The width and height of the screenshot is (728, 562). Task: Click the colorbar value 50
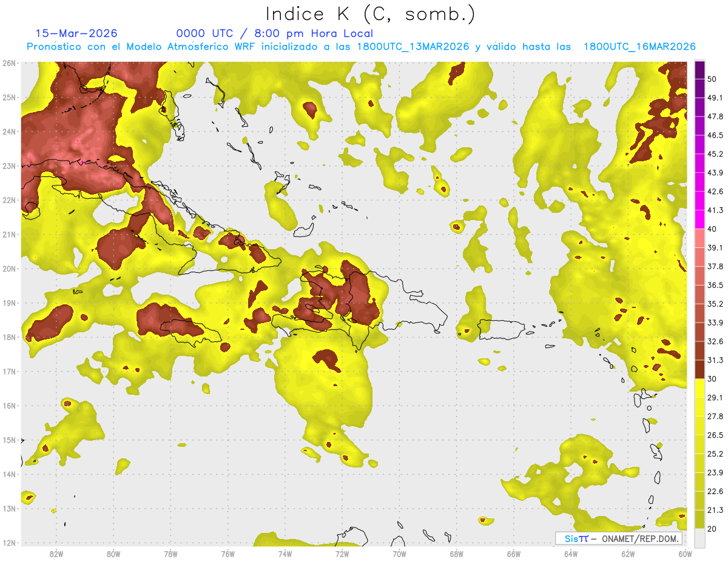[x=713, y=79]
